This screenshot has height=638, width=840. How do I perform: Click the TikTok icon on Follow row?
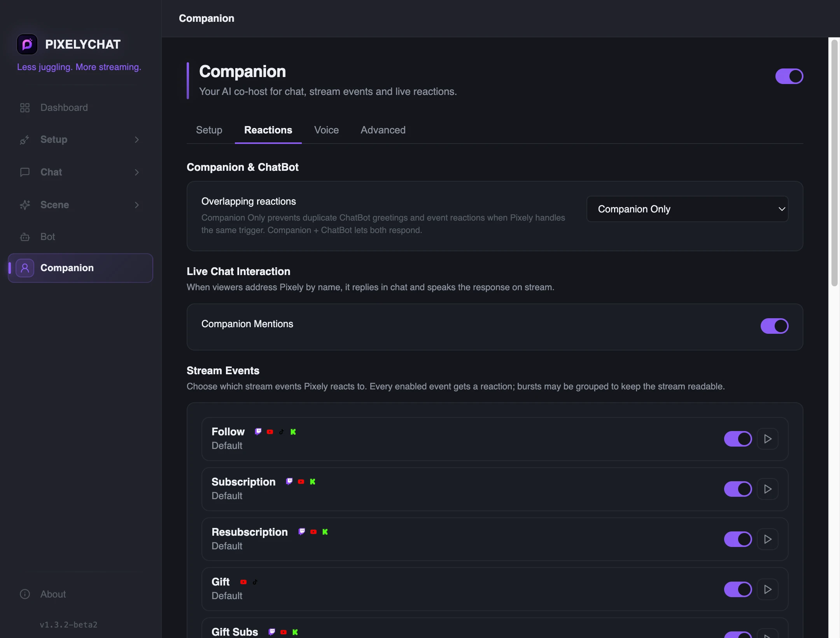click(282, 432)
